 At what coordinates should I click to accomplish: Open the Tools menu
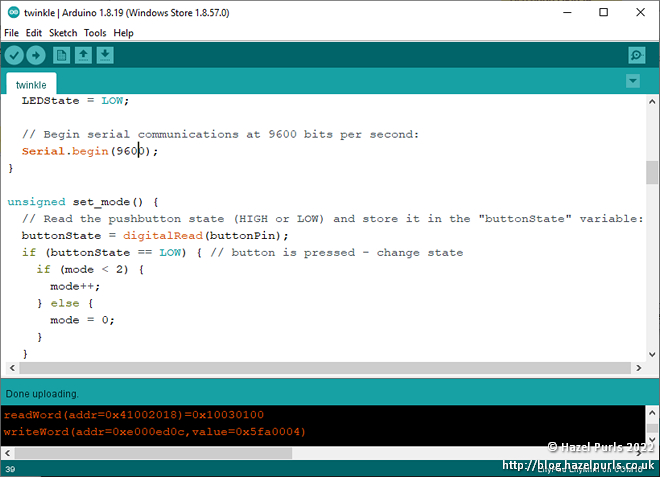[x=95, y=33]
